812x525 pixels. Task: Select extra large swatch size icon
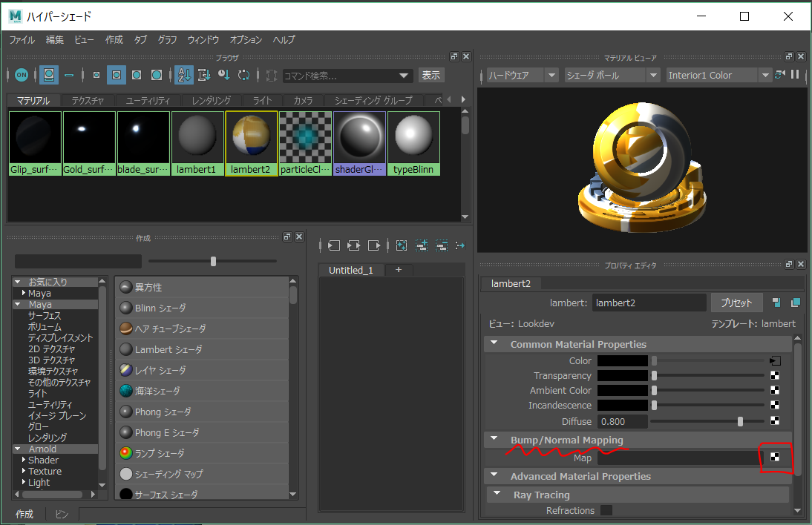click(x=157, y=75)
